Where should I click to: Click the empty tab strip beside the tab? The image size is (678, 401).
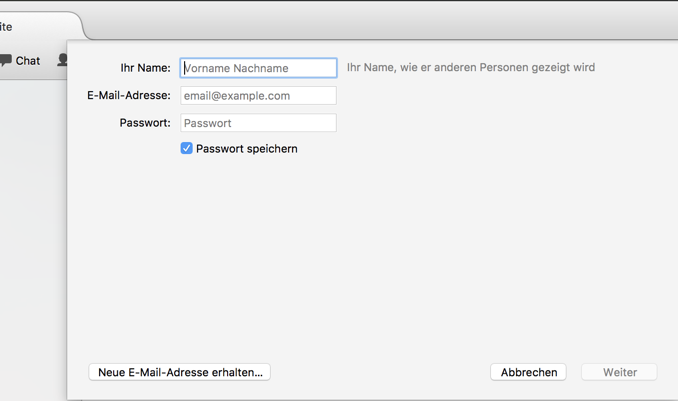tap(381, 24)
